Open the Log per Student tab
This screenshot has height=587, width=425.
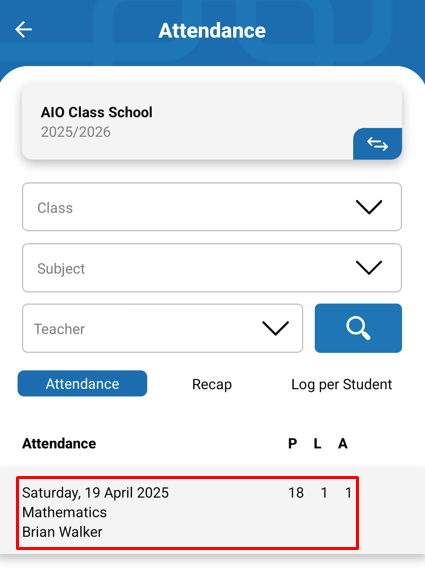pyautogui.click(x=341, y=384)
